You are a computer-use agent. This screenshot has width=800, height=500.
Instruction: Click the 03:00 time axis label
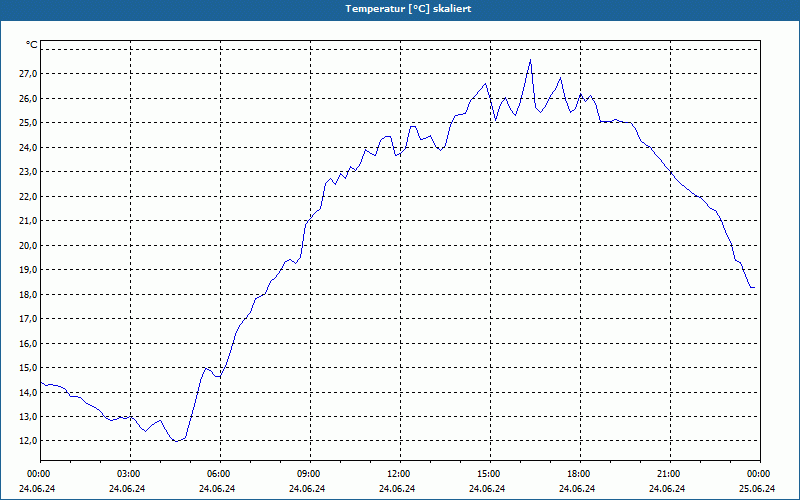point(127,474)
